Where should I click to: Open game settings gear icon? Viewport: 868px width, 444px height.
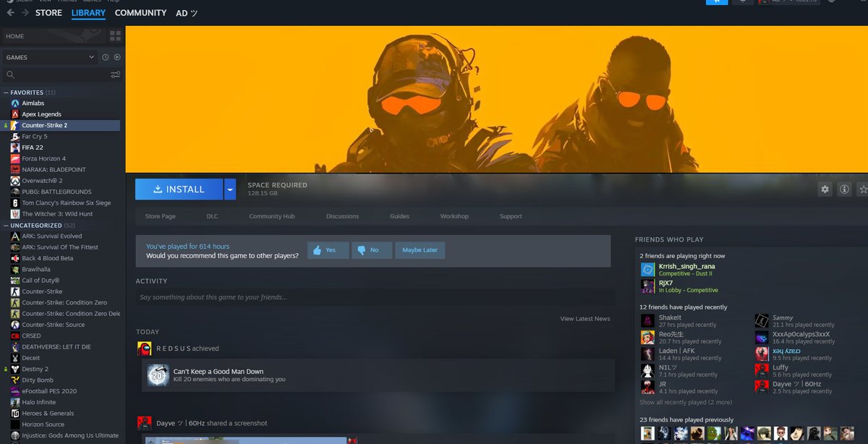tap(825, 189)
